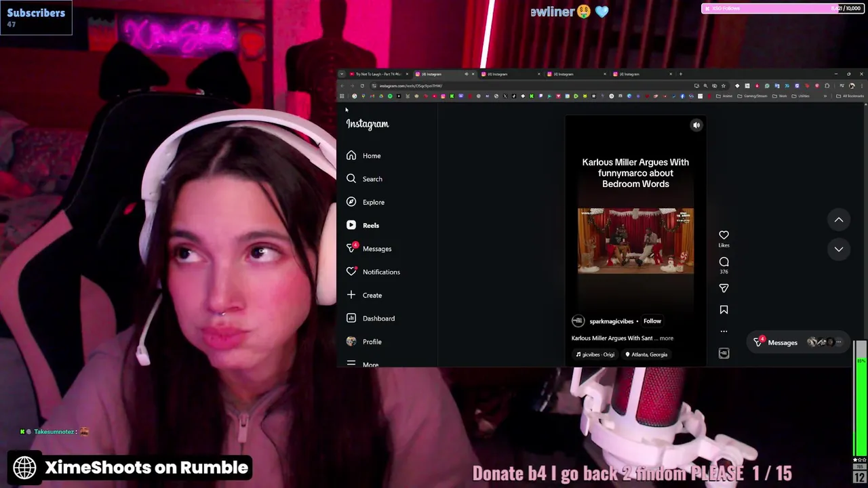Image resolution: width=868 pixels, height=488 pixels.
Task: Open Notifications in the Instagram sidebar
Action: (x=373, y=272)
